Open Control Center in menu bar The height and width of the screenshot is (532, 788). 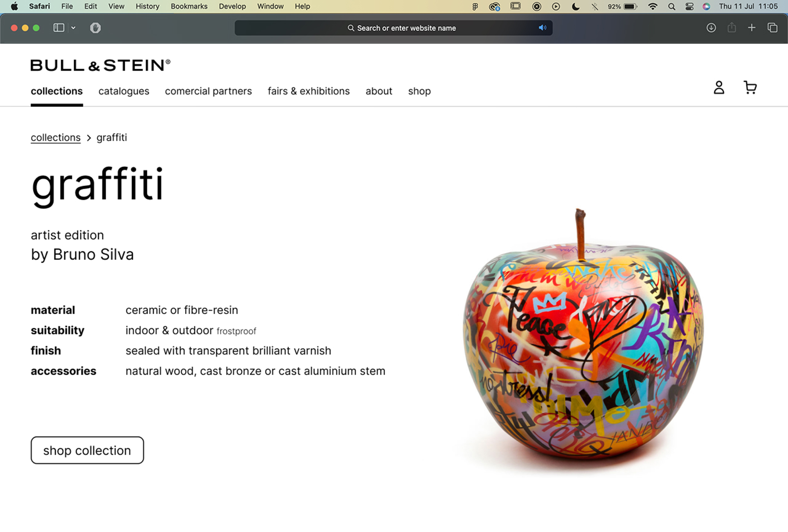[689, 6]
